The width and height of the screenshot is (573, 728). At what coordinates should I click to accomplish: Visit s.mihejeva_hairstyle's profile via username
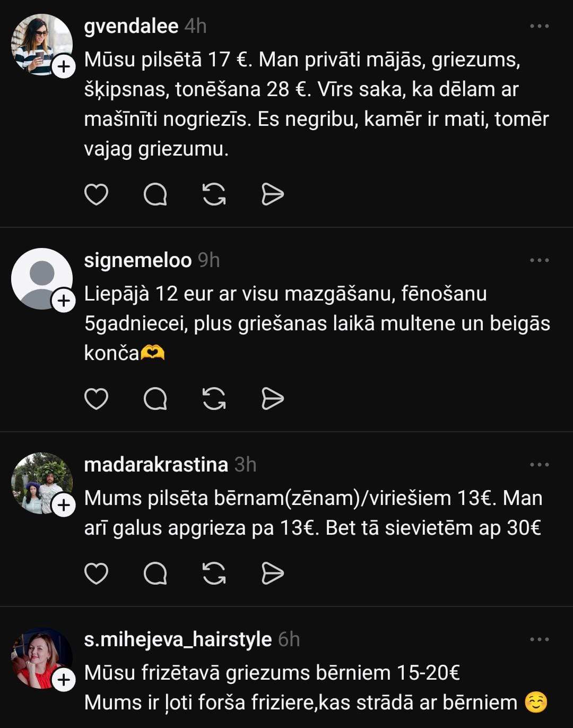(x=178, y=639)
